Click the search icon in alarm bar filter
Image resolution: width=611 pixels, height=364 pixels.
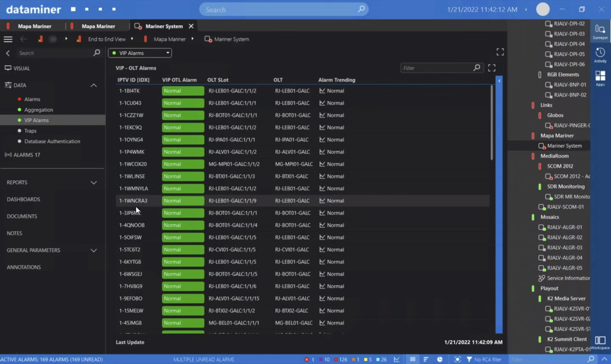[591, 359]
